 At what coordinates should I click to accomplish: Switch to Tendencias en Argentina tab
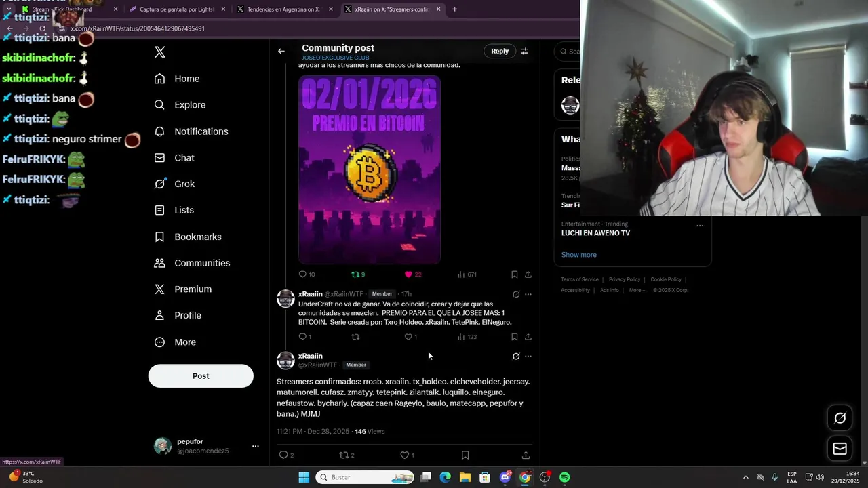(x=284, y=9)
